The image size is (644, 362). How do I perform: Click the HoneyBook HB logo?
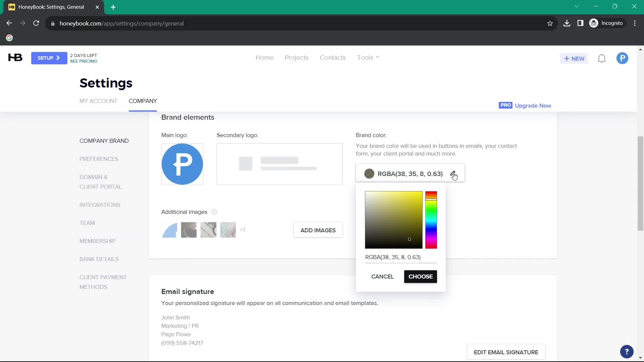tap(15, 58)
